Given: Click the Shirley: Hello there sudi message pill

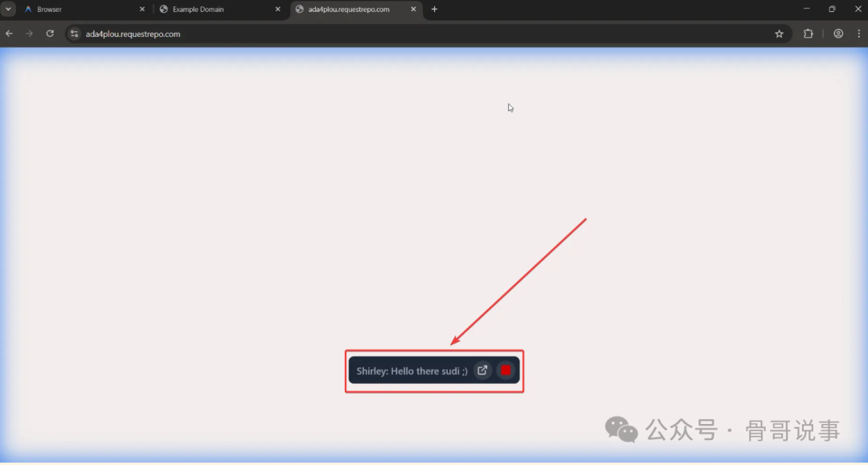Looking at the screenshot, I should [414, 371].
